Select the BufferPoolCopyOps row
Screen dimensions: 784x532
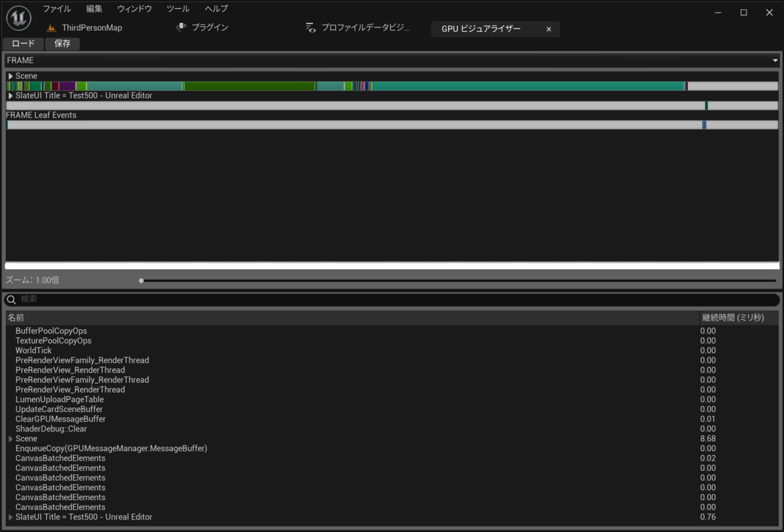pos(392,331)
